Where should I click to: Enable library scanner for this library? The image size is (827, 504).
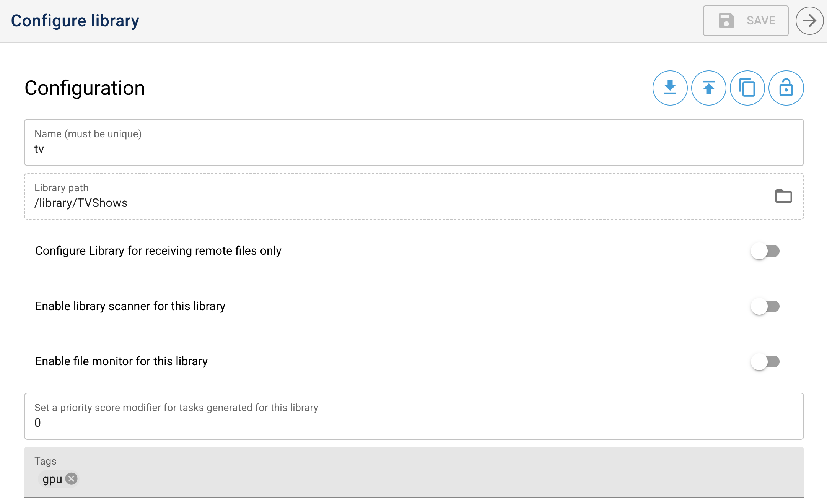765,306
